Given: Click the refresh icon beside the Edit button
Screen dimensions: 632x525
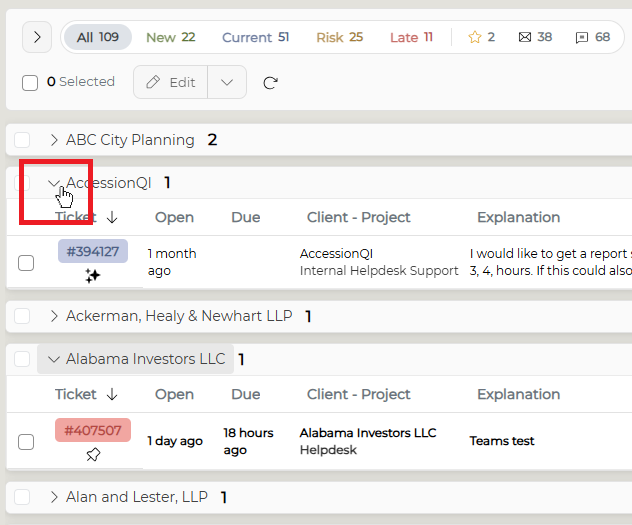Looking at the screenshot, I should pos(270,83).
